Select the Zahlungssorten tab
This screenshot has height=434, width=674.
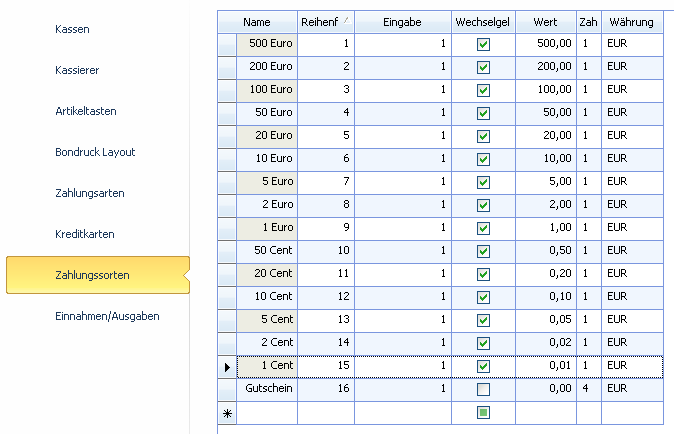coord(92,275)
